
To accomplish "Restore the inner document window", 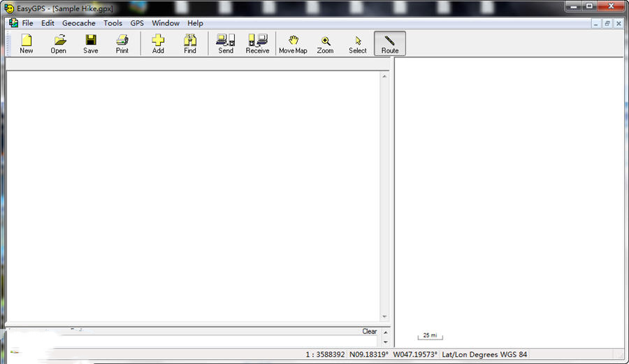I will pyautogui.click(x=607, y=24).
